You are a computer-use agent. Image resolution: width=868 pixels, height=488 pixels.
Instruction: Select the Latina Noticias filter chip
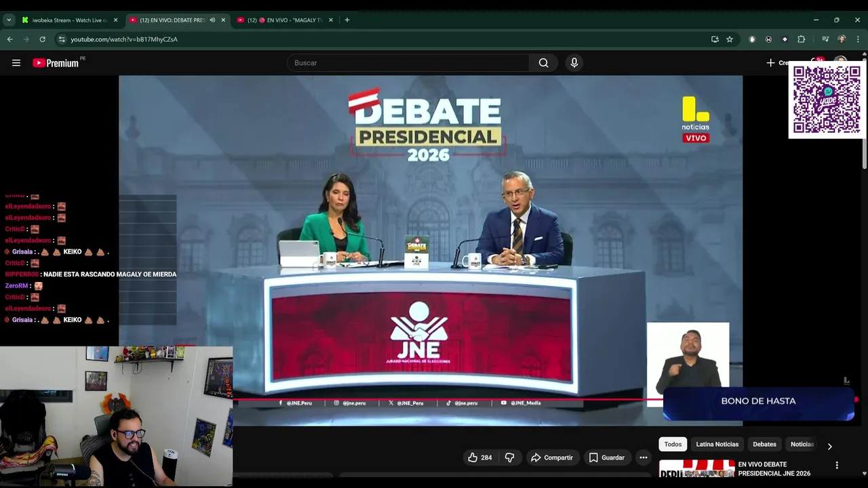tap(717, 444)
